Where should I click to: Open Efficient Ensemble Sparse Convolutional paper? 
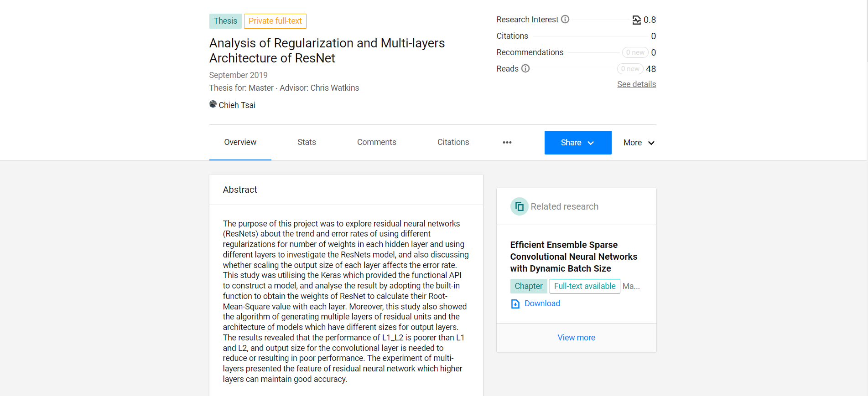[x=574, y=257]
